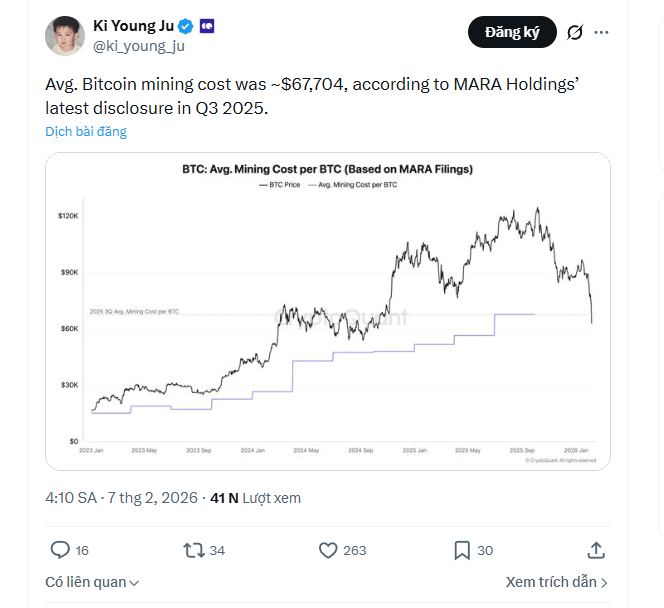Open Ki Young Ju's profile avatar
Image resolution: width=664 pixels, height=608 pixels.
(x=64, y=36)
